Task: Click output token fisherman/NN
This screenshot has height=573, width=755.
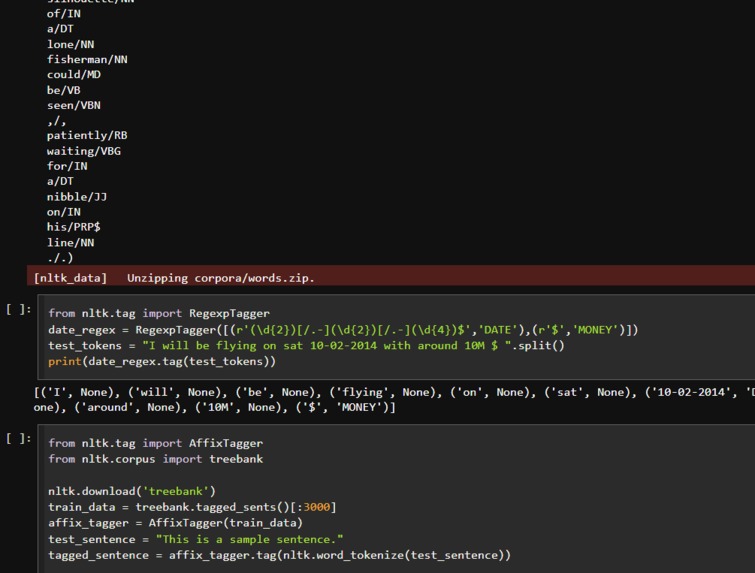Action: tap(87, 60)
